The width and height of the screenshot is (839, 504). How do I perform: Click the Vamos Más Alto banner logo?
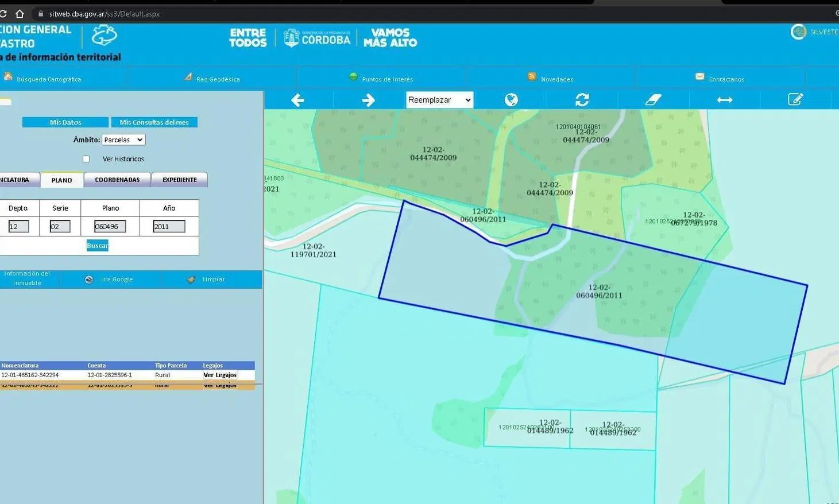click(390, 38)
